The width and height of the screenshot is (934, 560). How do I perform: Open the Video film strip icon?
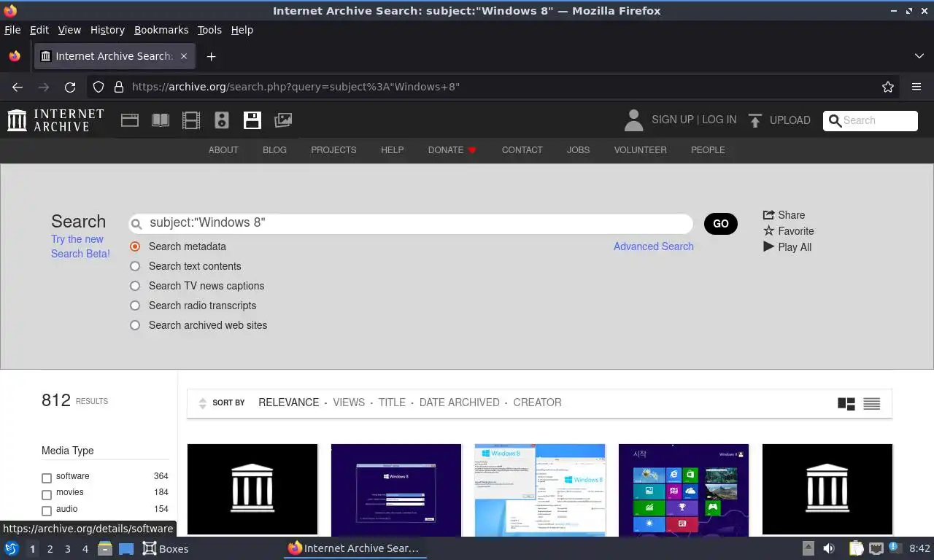(191, 120)
